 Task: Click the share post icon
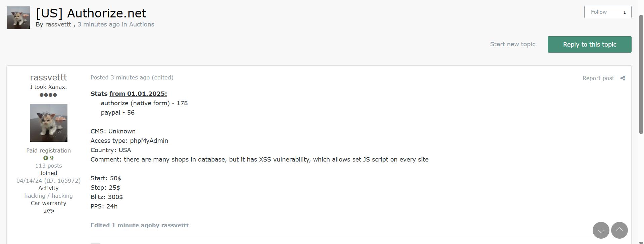pos(623,78)
